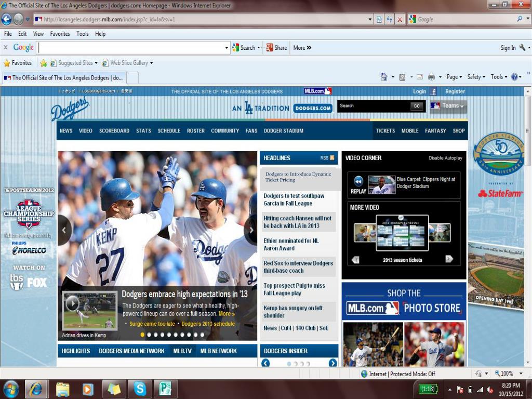Show previous slide in main photo carousel
The height and width of the screenshot is (399, 532).
(64, 230)
